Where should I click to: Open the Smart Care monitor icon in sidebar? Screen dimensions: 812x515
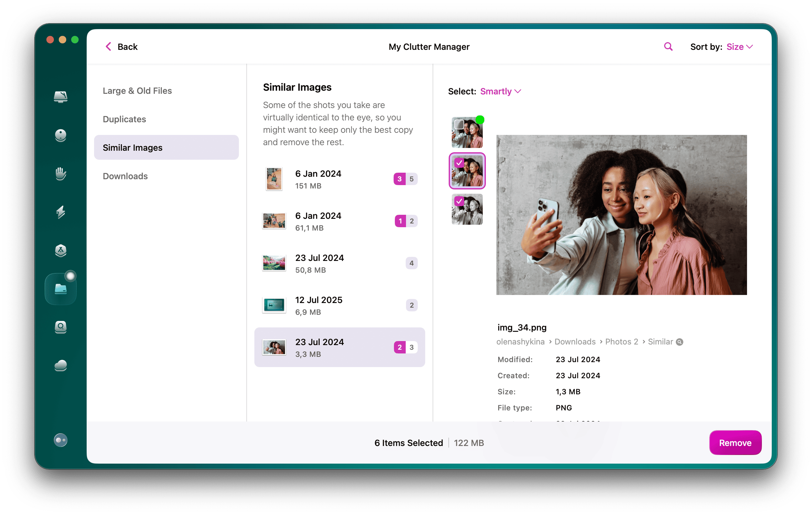pyautogui.click(x=61, y=97)
